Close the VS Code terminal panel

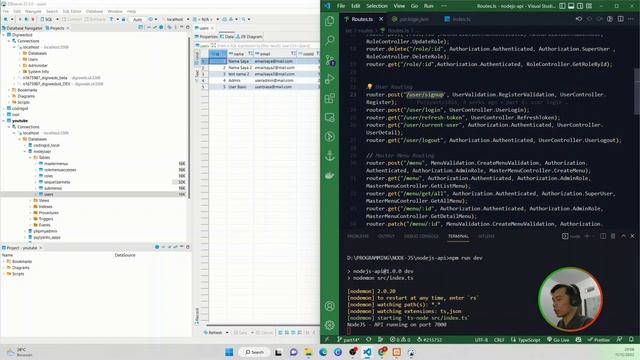point(632,236)
